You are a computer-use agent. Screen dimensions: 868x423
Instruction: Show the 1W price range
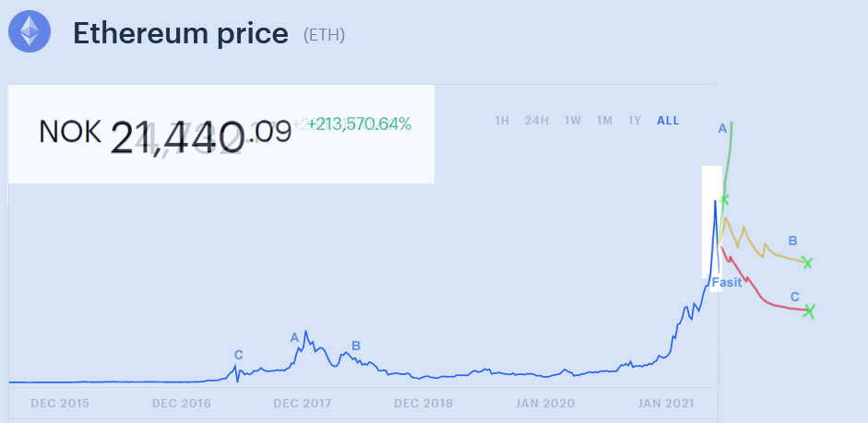(x=573, y=121)
